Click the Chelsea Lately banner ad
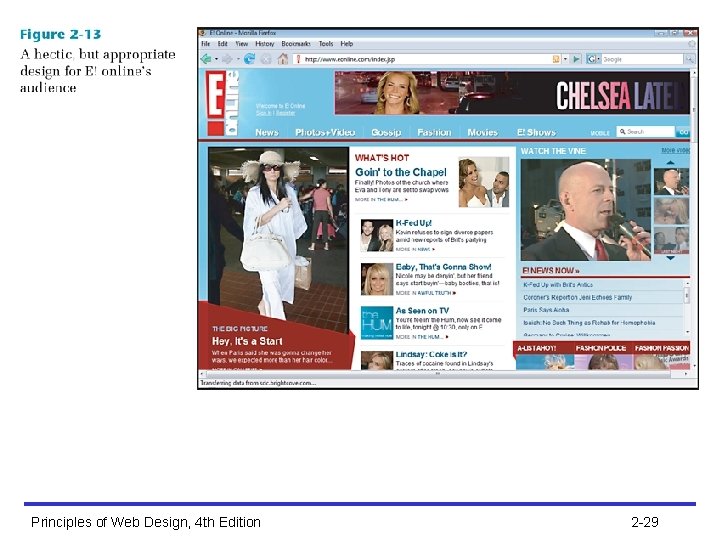This screenshot has width=720, height=540. 512,93
